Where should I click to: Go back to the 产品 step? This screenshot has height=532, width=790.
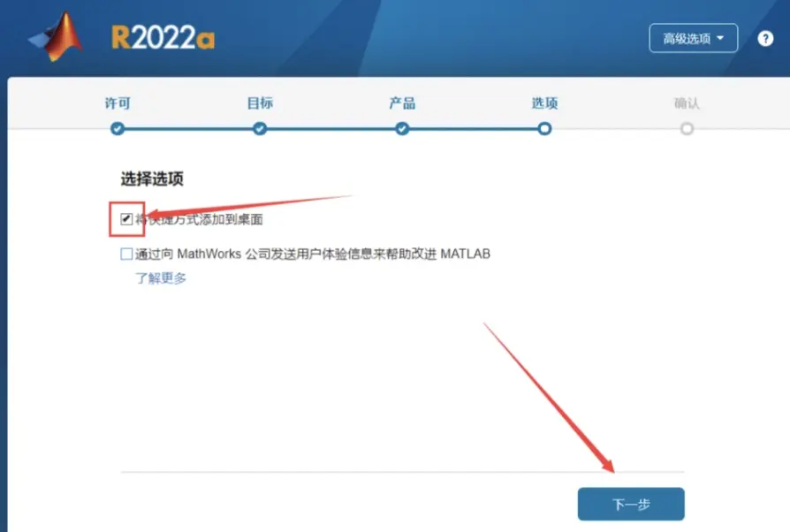[402, 103]
